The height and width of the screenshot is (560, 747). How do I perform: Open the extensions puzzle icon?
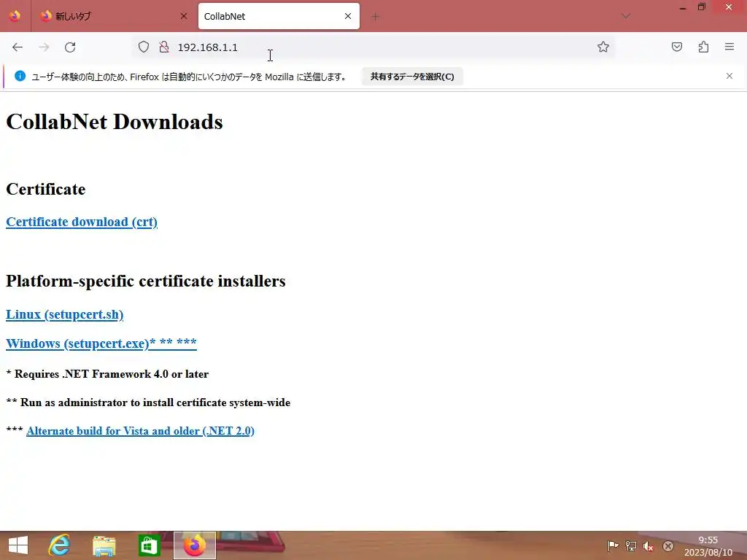[703, 47]
